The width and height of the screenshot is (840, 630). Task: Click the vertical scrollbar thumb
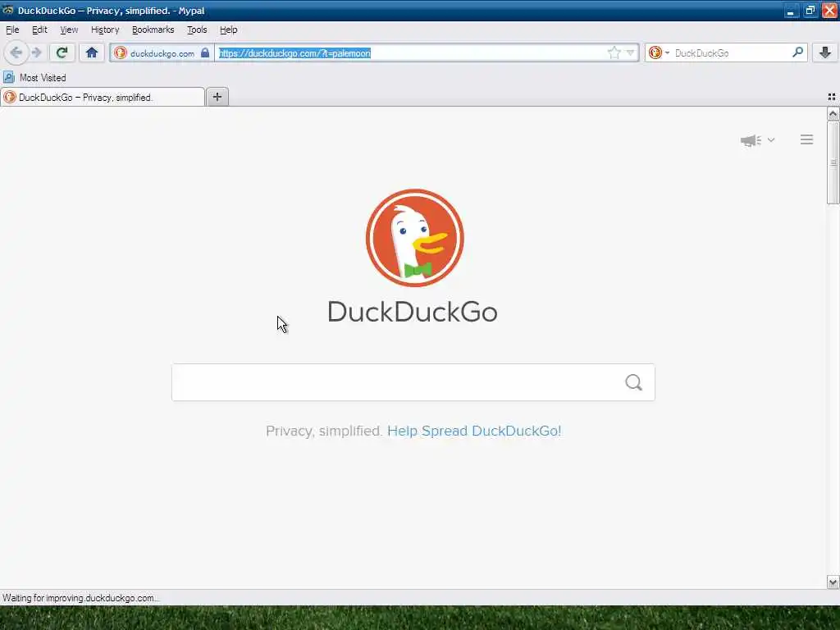pos(833,162)
